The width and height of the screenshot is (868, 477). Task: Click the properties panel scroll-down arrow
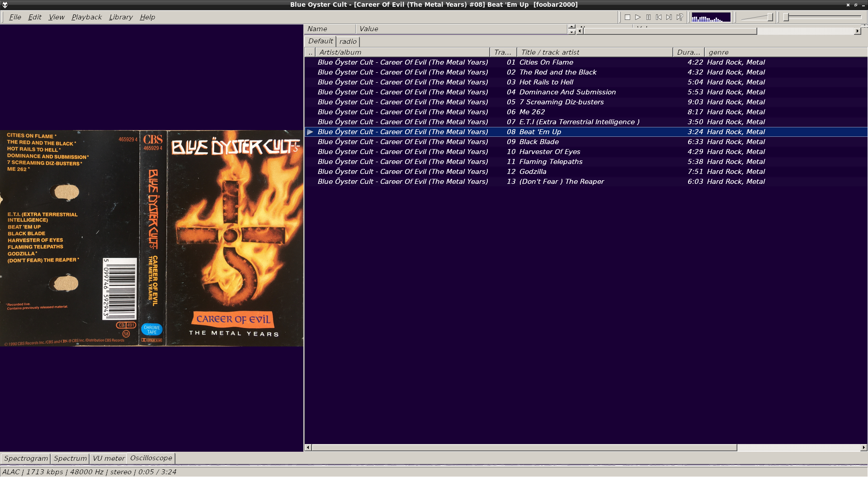click(x=572, y=32)
